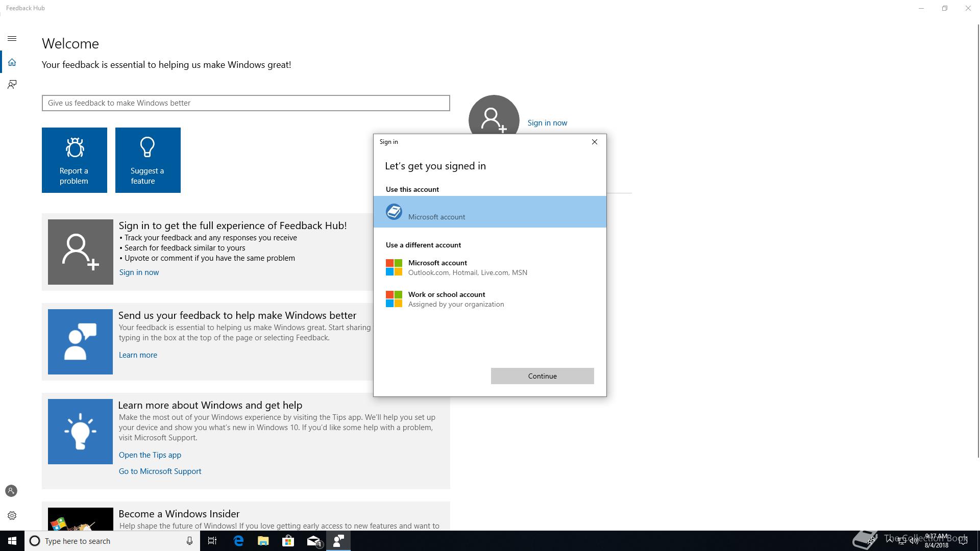The height and width of the screenshot is (551, 980).
Task: Click Feedback Hub taskbar icon
Action: [x=338, y=541]
